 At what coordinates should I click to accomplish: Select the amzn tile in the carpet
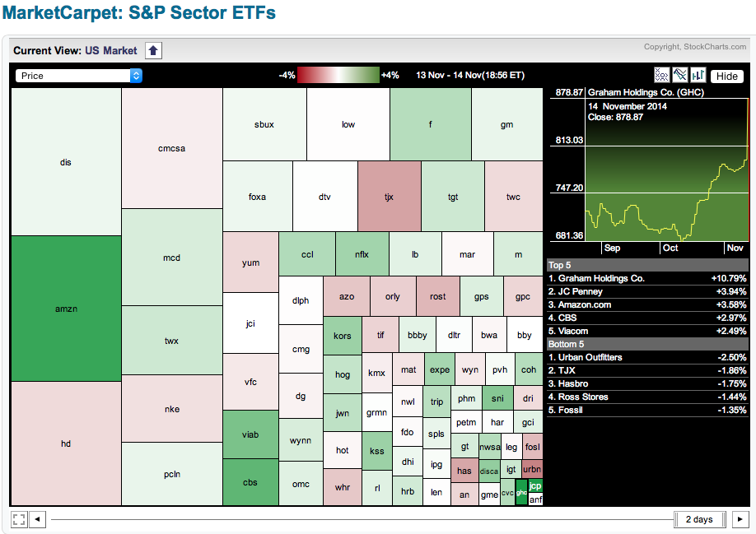(x=66, y=309)
